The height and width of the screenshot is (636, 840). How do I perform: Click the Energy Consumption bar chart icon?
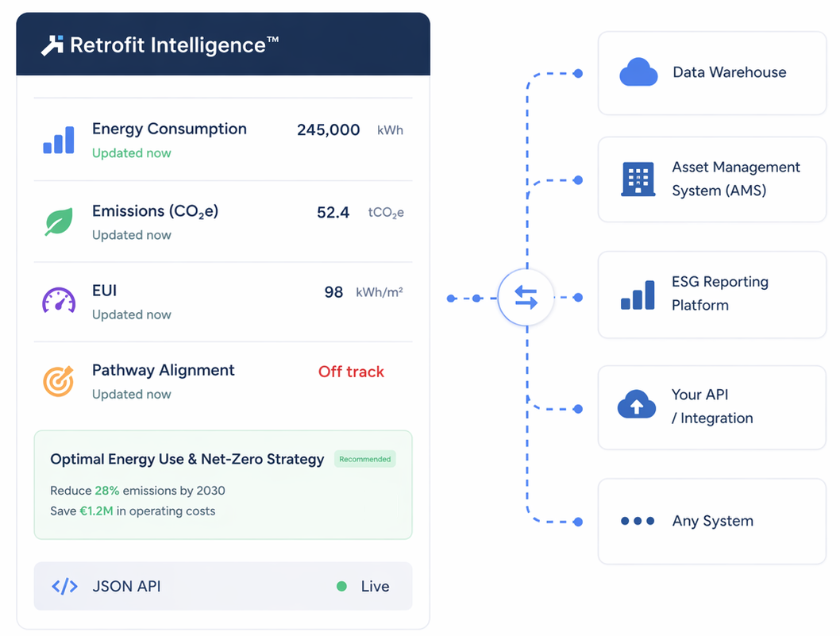click(x=59, y=140)
